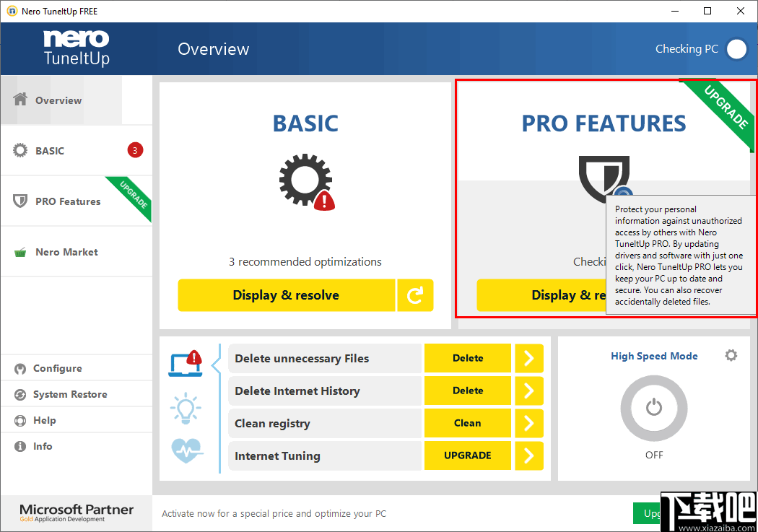The height and width of the screenshot is (532, 758).
Task: Close the Nero TuneItUp window
Action: pyautogui.click(x=740, y=11)
